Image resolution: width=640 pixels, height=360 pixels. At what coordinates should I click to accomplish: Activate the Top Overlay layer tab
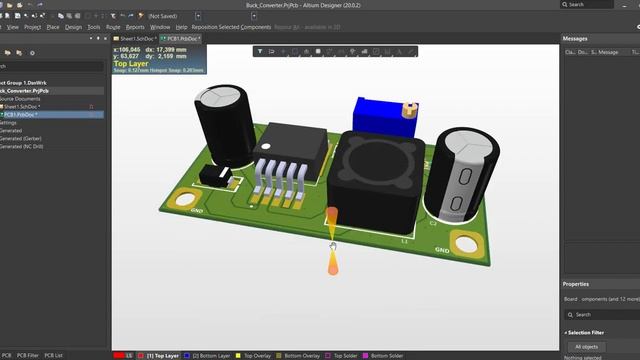click(x=253, y=356)
